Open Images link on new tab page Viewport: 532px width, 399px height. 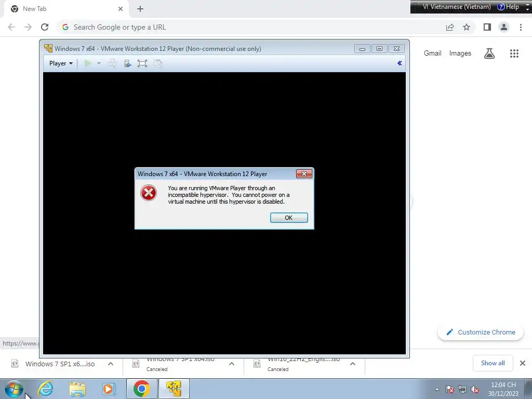click(460, 54)
